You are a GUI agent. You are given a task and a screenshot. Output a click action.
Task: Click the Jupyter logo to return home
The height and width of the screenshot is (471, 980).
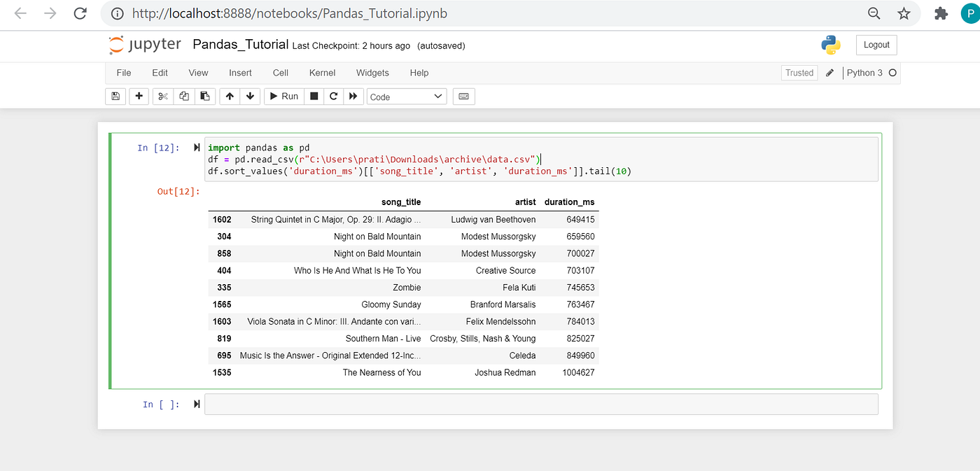[144, 44]
